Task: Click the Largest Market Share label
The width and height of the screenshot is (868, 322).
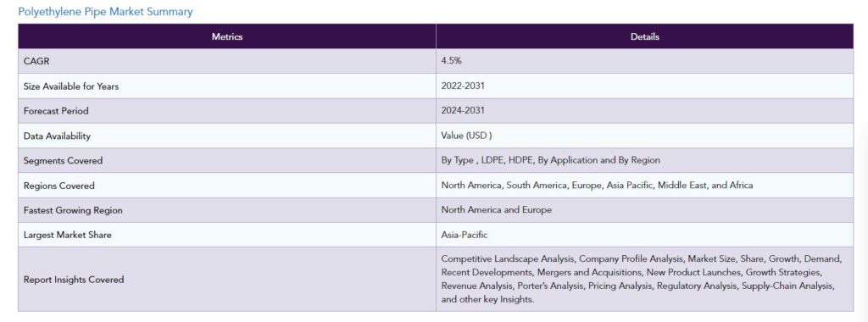Action: coord(68,235)
